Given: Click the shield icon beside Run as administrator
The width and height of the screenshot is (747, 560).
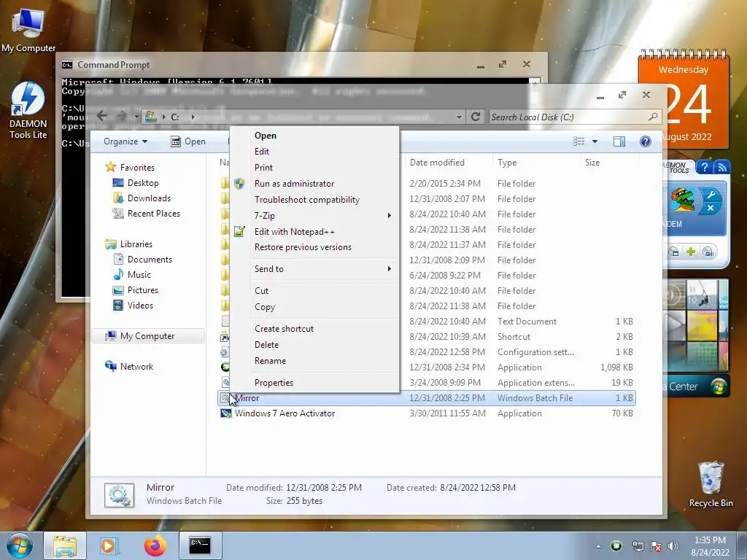Looking at the screenshot, I should coord(239,183).
